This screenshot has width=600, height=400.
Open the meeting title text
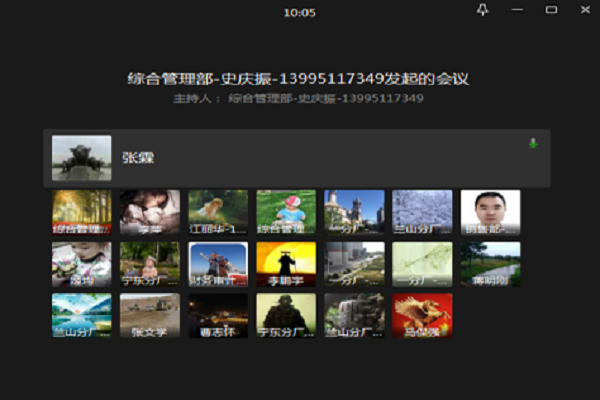(x=299, y=78)
